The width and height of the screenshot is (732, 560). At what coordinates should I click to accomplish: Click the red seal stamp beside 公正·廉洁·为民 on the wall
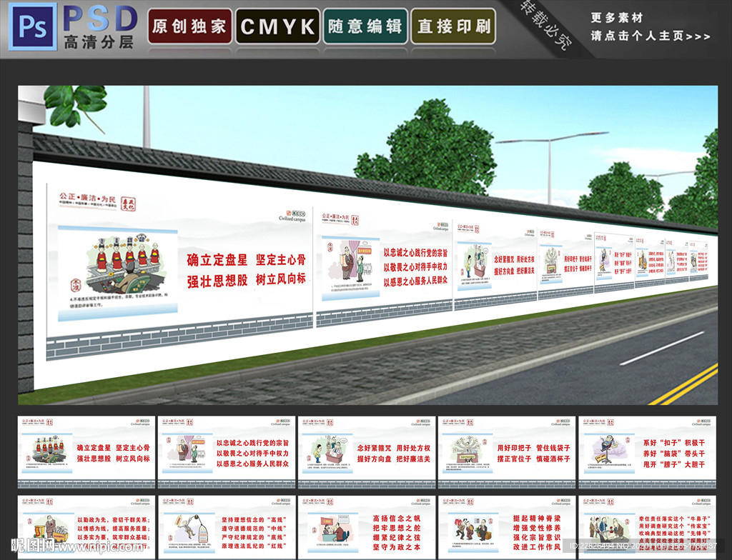click(128, 204)
